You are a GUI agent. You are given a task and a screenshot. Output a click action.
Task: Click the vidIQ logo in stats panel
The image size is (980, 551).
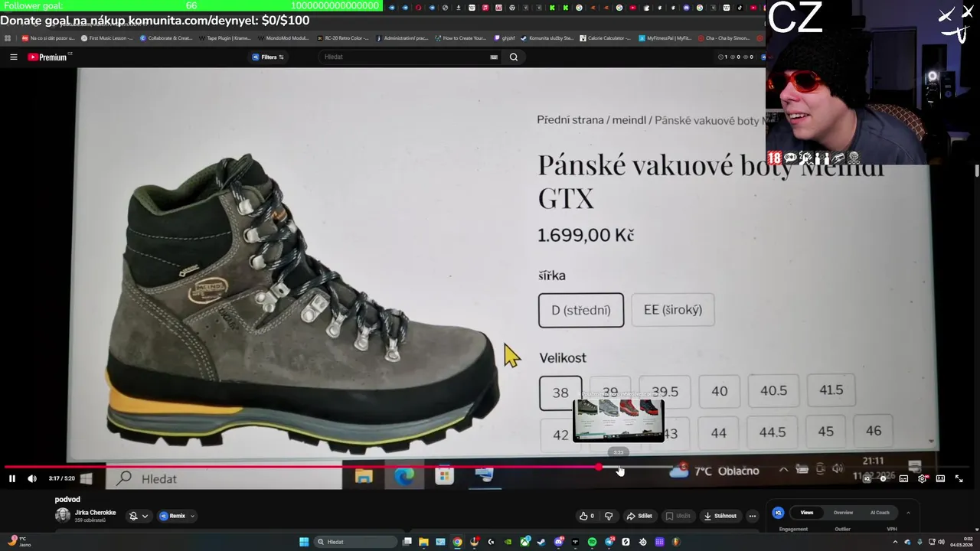pos(778,513)
